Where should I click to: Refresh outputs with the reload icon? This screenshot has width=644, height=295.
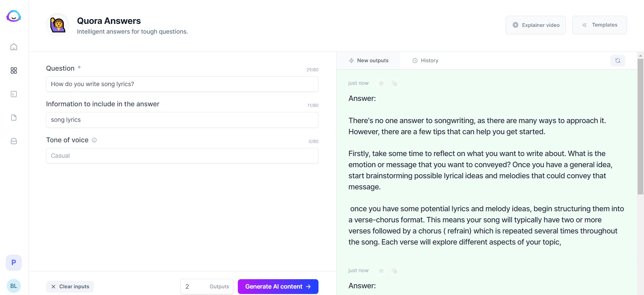point(617,61)
